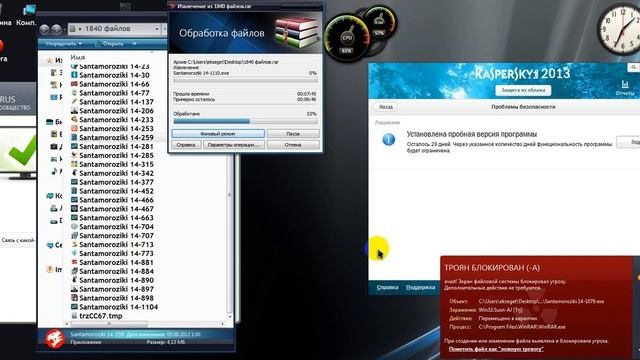Click the icon of Santamoroziki 14-884

(74, 271)
